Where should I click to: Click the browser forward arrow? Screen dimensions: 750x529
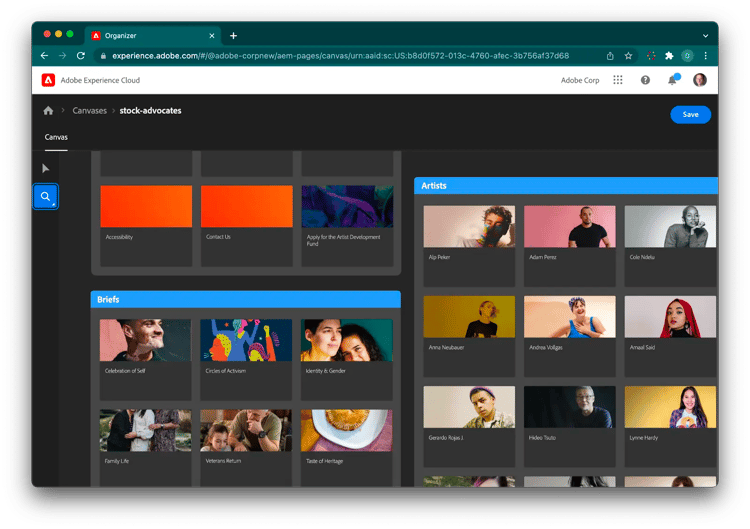point(62,55)
